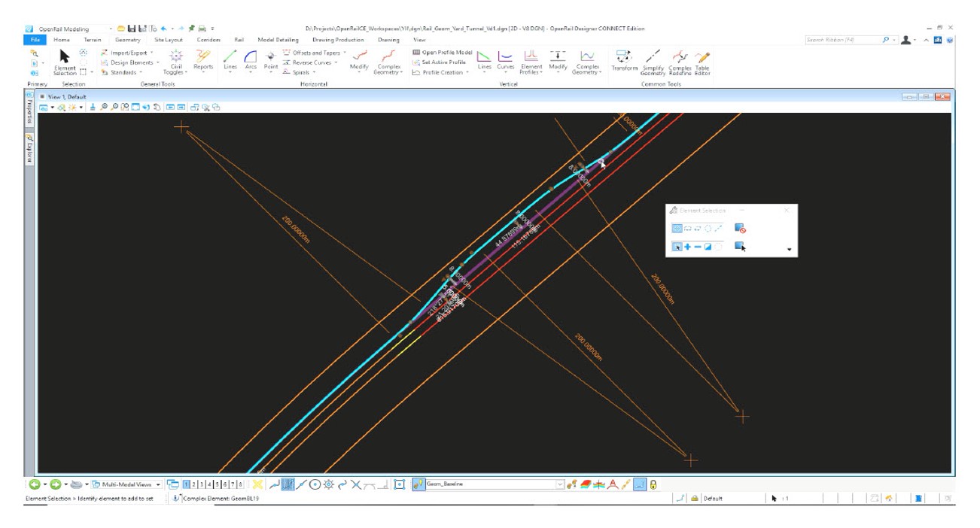Select the Element Selection tool
The image size is (980, 528).
[64, 60]
